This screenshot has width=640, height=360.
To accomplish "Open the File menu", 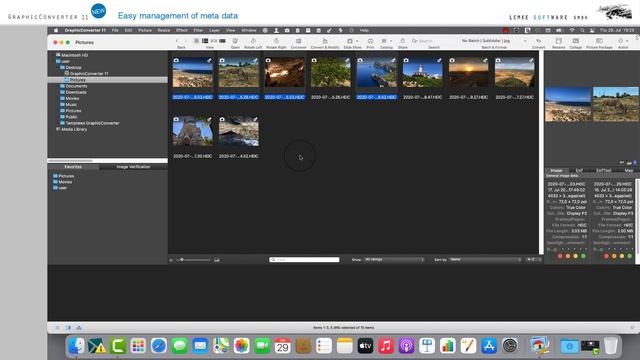I will (115, 30).
